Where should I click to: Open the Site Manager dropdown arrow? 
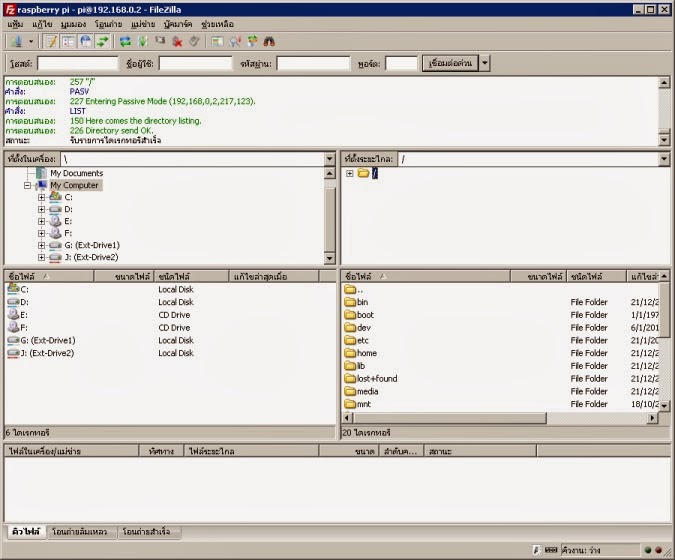(x=31, y=42)
